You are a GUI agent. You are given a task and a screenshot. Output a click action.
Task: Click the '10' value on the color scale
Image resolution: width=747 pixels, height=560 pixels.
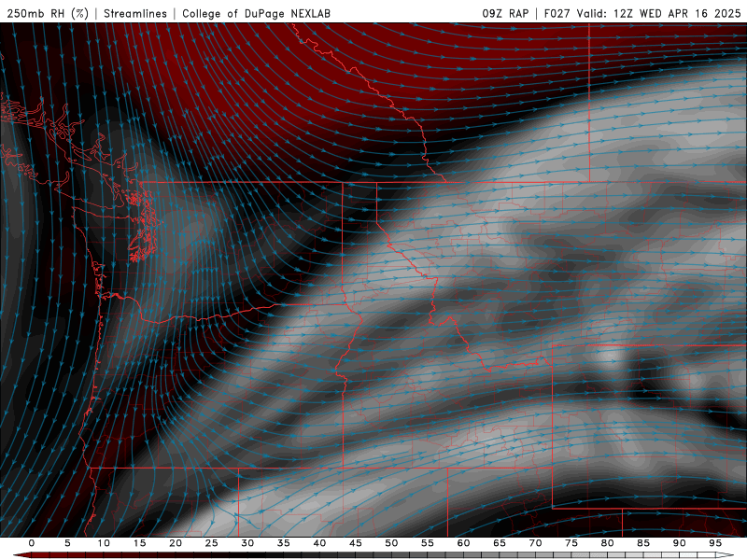click(x=104, y=543)
